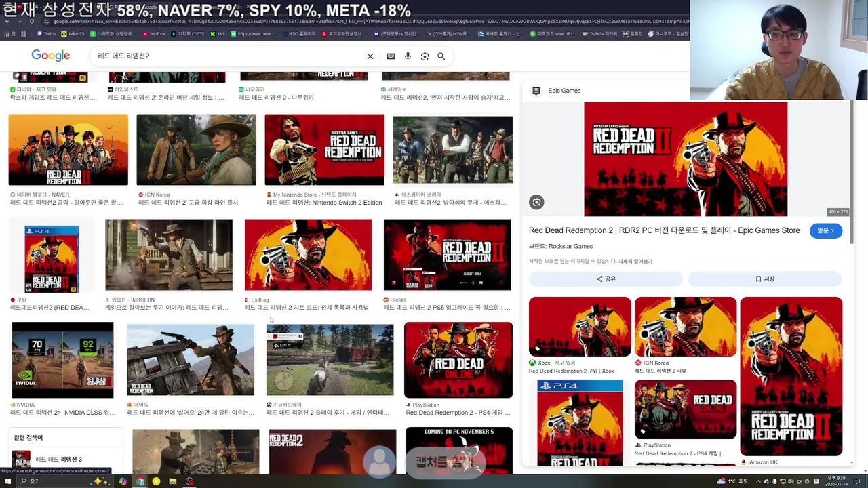This screenshot has width=868, height=488.
Task: Open Windows Start button
Action: click(x=8, y=481)
